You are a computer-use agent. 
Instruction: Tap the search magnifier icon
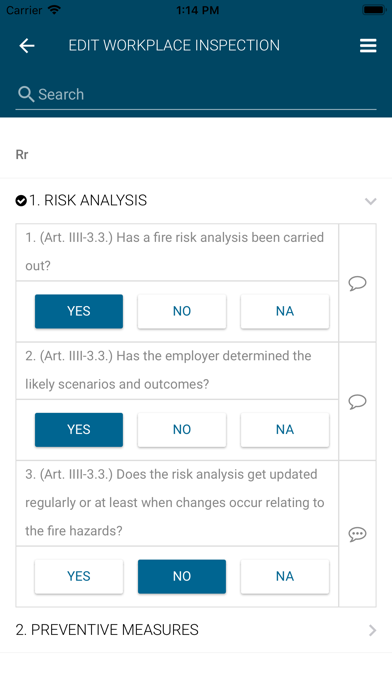tap(26, 94)
